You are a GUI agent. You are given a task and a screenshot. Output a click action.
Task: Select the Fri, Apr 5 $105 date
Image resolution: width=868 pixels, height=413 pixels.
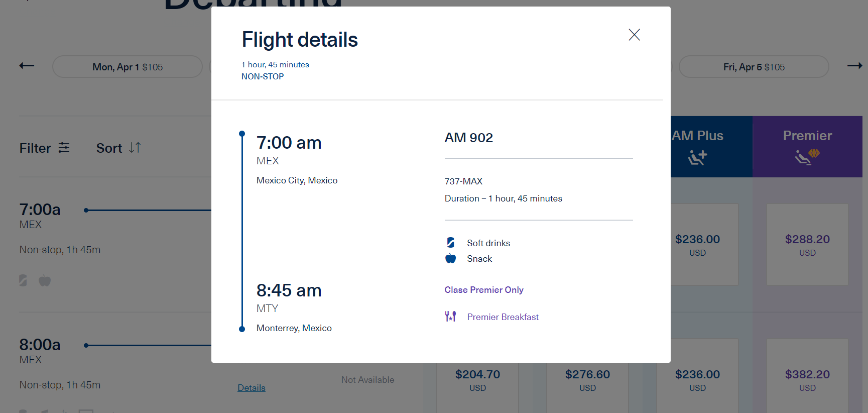[x=754, y=67]
